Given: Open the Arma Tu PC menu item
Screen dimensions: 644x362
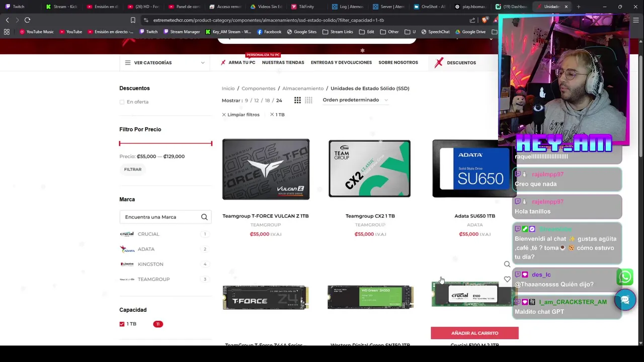Looking at the screenshot, I should (238, 62).
